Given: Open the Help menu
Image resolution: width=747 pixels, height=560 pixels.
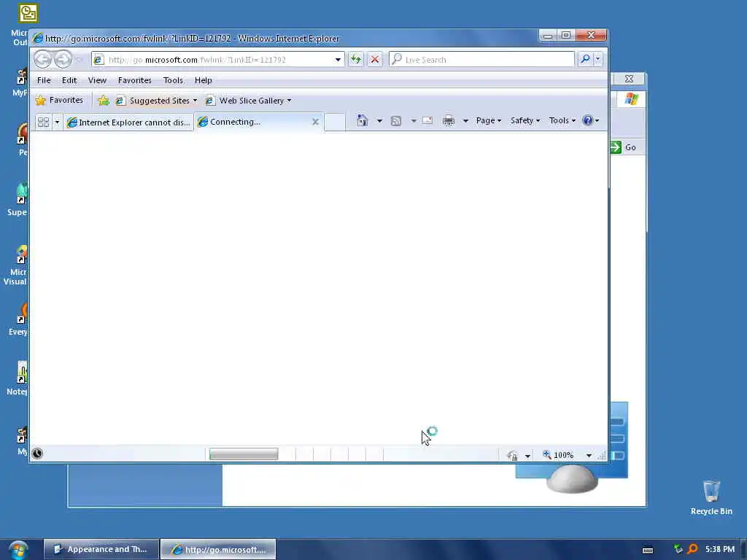Looking at the screenshot, I should (x=203, y=80).
